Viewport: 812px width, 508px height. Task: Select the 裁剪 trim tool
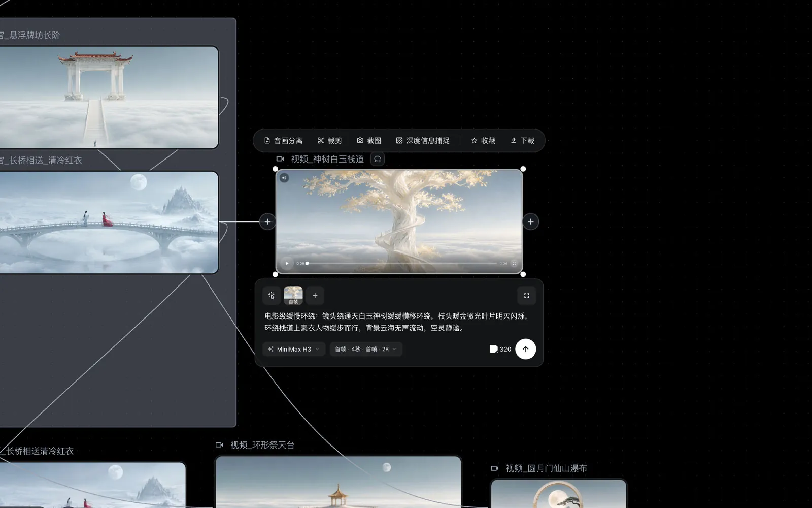click(329, 141)
